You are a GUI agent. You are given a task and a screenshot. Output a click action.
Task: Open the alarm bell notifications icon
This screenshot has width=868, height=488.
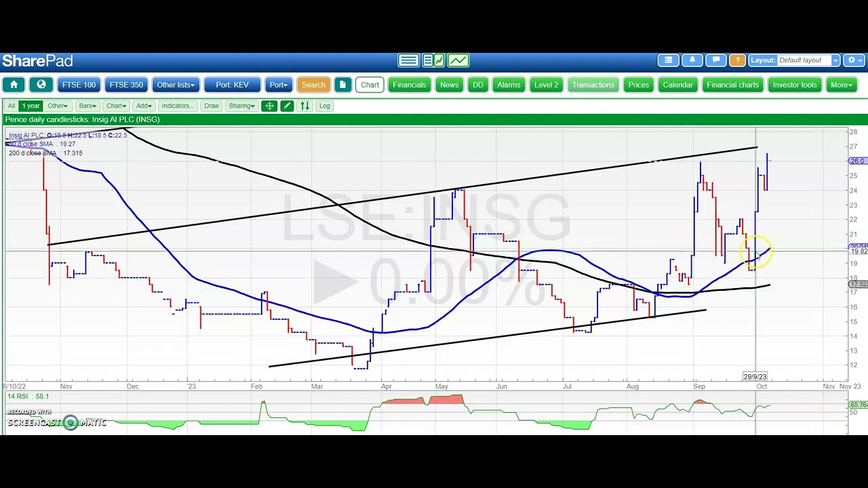tap(692, 60)
